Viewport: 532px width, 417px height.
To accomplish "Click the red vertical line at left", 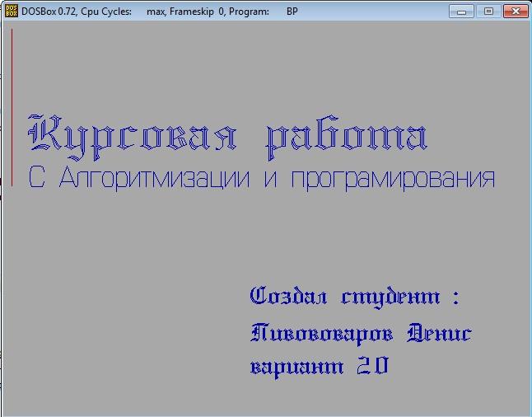I will (x=12, y=107).
